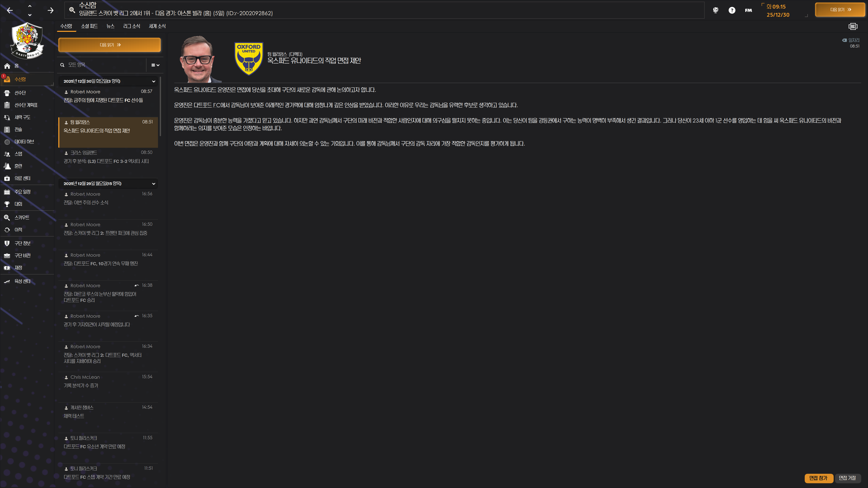Open the 대회 trophy sidebar icon
The image size is (868, 488).
pyautogui.click(x=7, y=204)
